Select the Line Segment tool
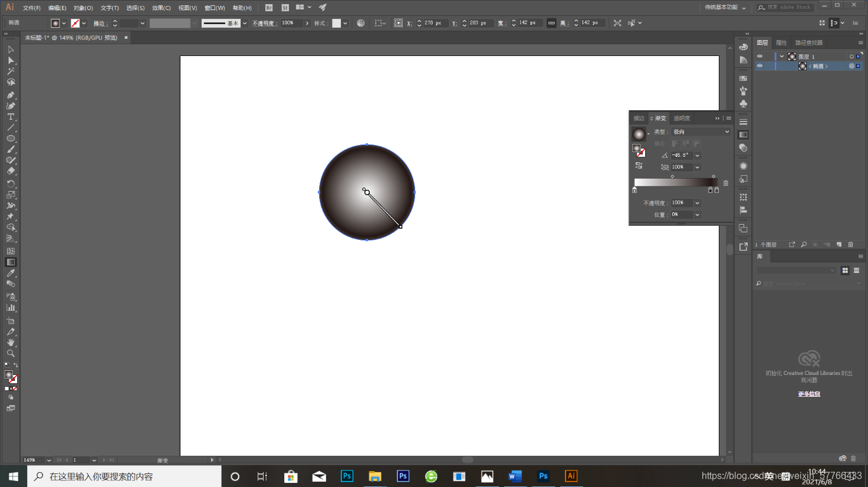 pyautogui.click(x=11, y=127)
